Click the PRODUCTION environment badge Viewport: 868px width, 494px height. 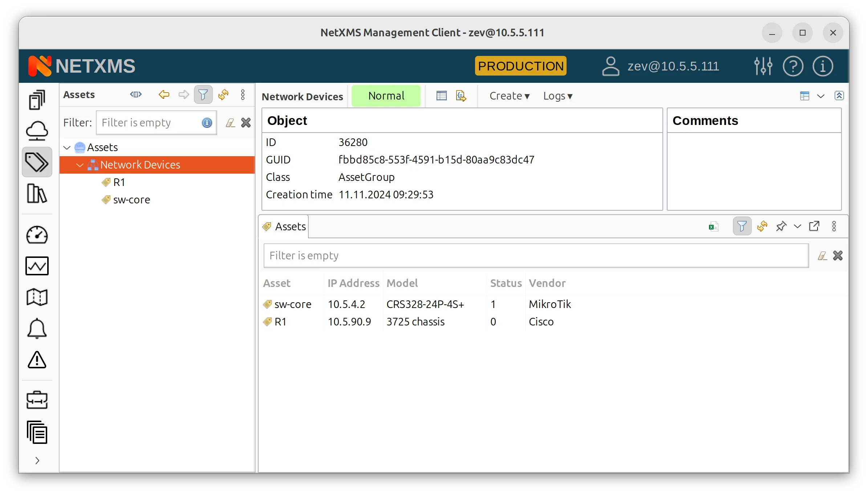click(520, 66)
